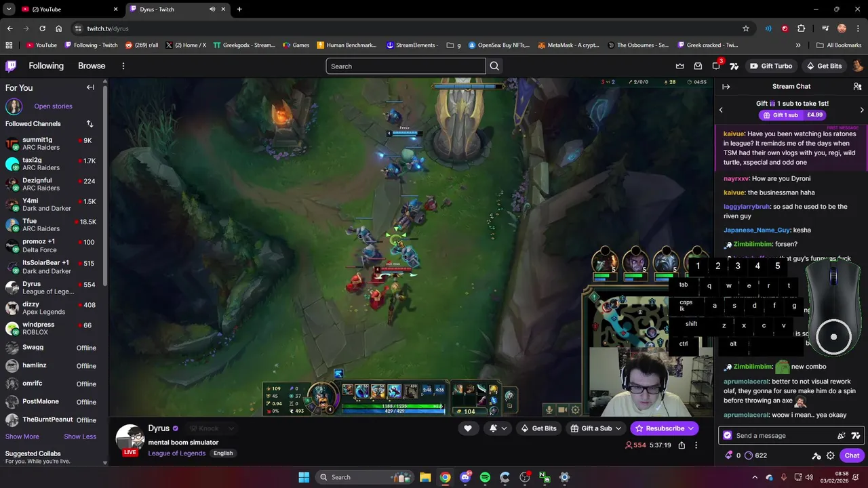This screenshot has height=488, width=868.
Task: Click the address bar URL
Action: [x=108, y=28]
